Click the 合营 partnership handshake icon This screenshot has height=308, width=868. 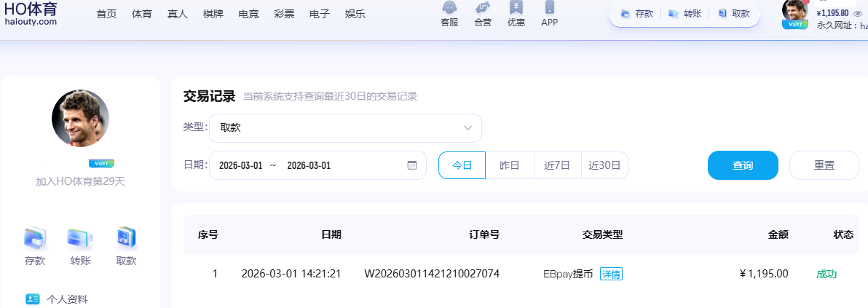tap(482, 9)
